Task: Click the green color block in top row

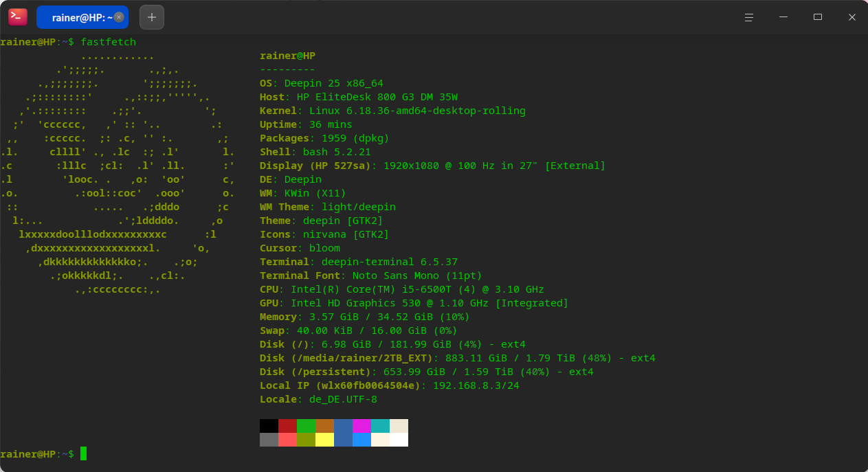Action: [x=306, y=426]
